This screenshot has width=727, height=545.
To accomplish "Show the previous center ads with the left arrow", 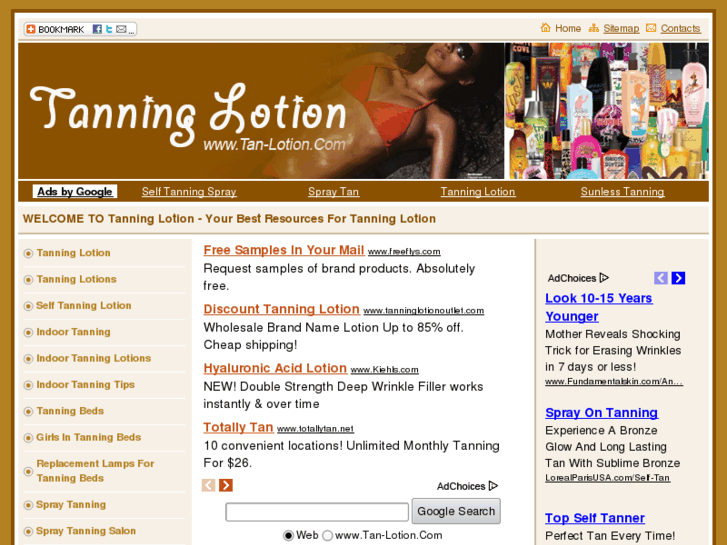I will pyautogui.click(x=209, y=485).
